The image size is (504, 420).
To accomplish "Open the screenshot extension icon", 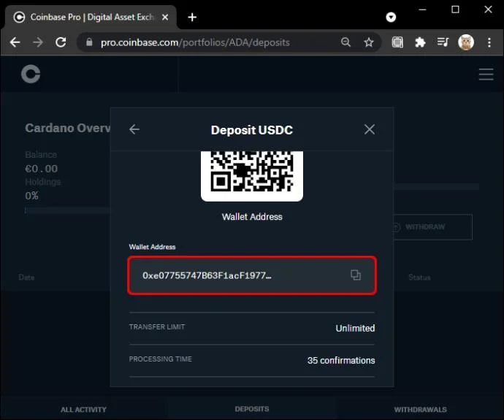I will tap(397, 42).
